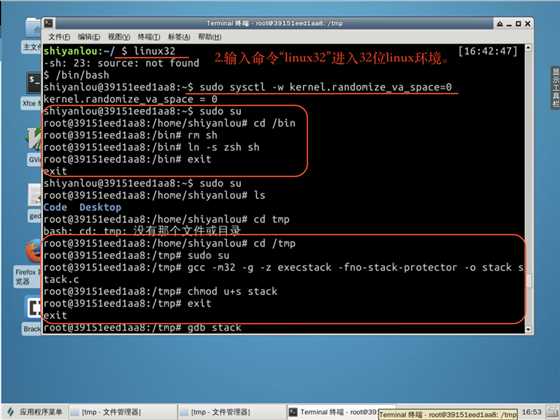The height and width of the screenshot is (420, 560).
Task: Maximize the Terminal window
Action: (x=518, y=24)
